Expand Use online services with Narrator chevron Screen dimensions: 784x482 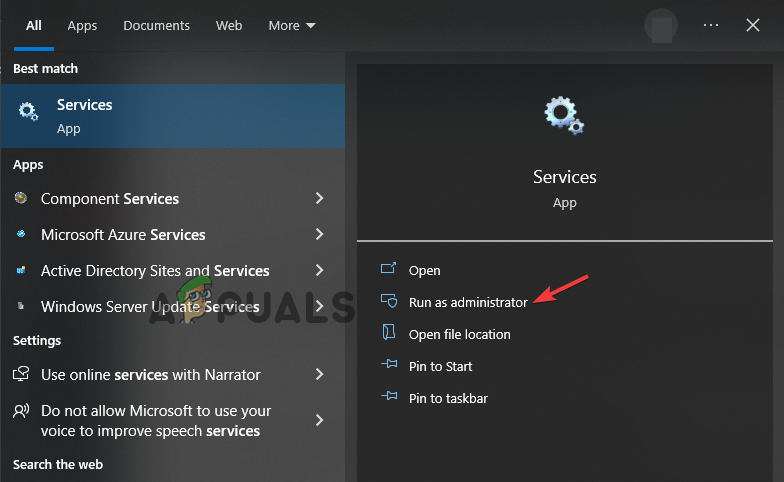[320, 374]
